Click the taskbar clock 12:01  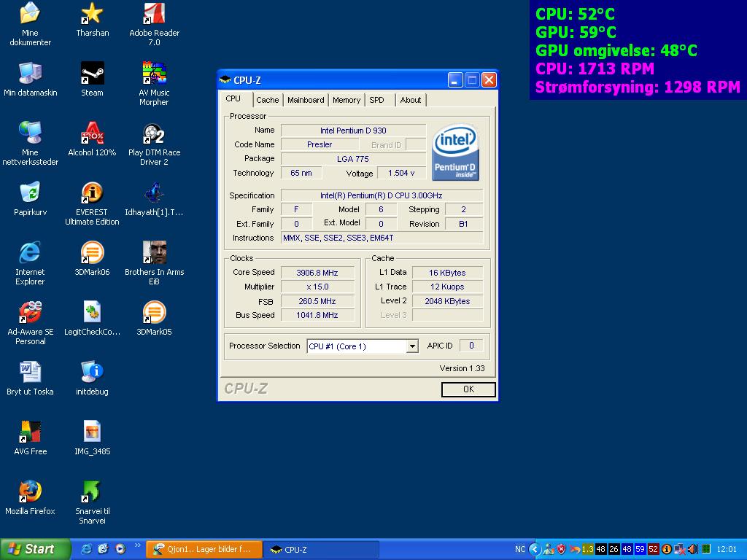pos(727,549)
